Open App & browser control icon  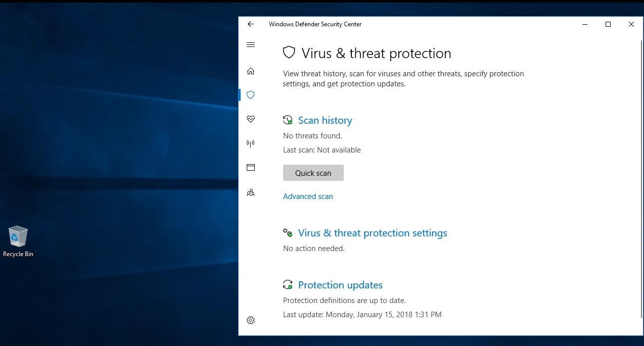point(251,168)
